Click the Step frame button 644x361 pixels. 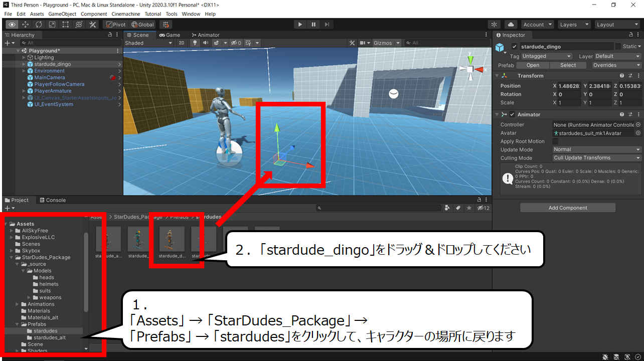pyautogui.click(x=327, y=25)
